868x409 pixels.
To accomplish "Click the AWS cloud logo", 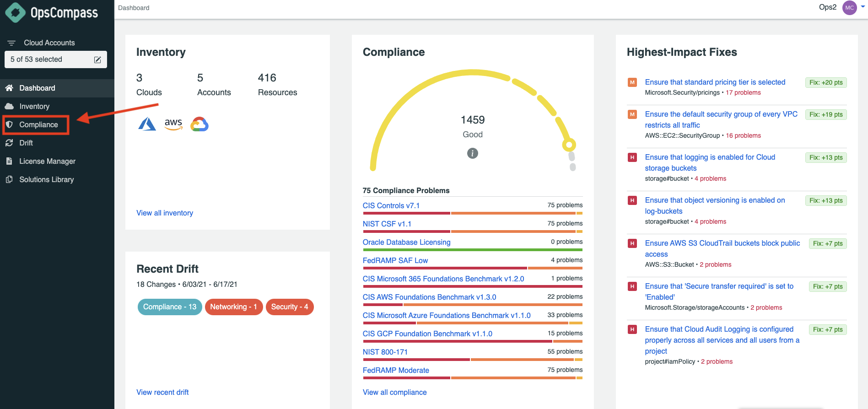I will pos(173,124).
